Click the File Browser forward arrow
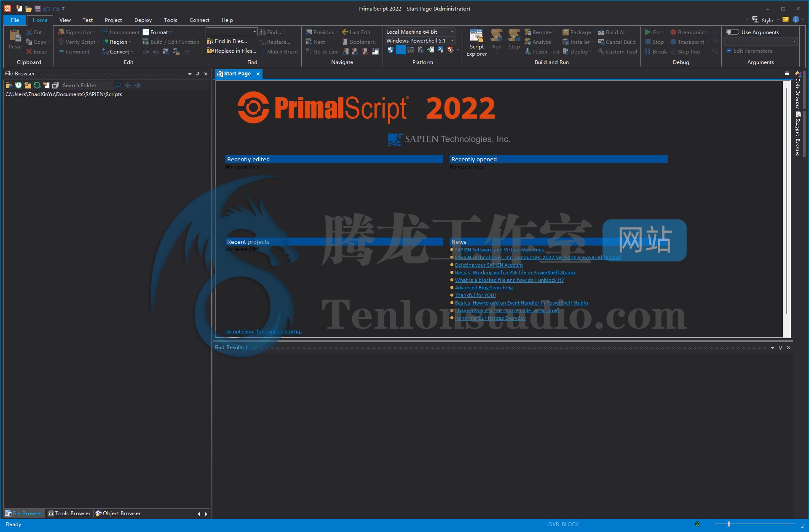 pyautogui.click(x=137, y=85)
